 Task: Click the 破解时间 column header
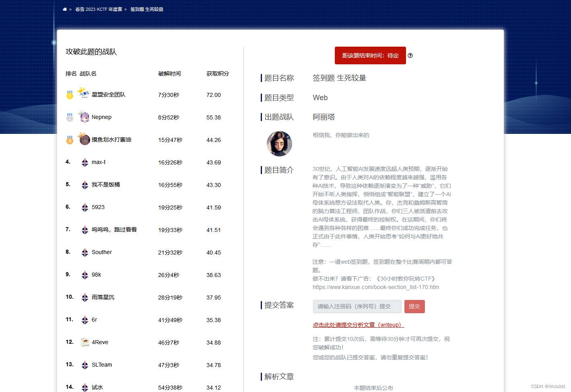(169, 74)
